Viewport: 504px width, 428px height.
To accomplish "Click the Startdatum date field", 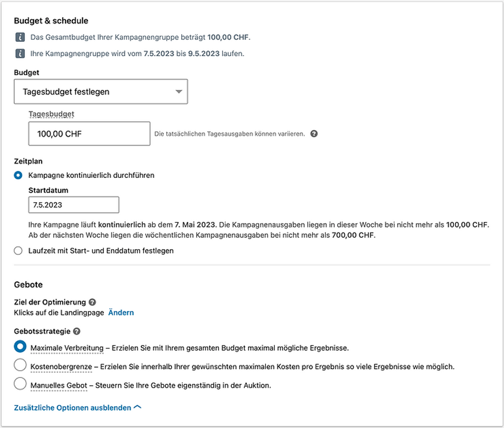I will [x=74, y=205].
